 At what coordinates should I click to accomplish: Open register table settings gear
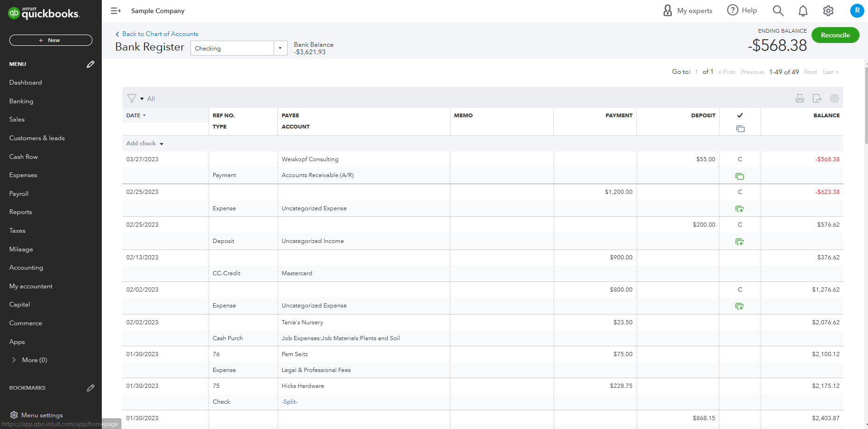(834, 99)
